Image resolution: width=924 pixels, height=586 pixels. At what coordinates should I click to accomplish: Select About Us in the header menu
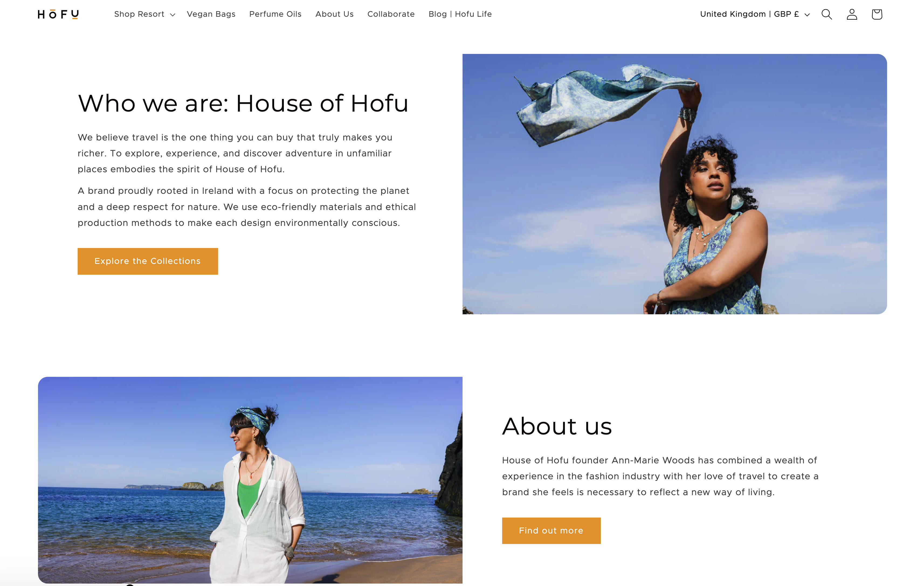334,14
